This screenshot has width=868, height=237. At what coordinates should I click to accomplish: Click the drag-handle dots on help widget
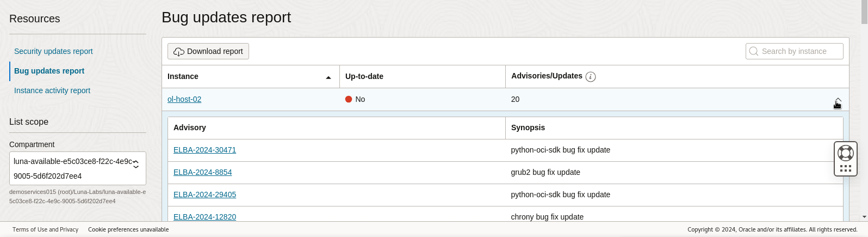[846, 169]
